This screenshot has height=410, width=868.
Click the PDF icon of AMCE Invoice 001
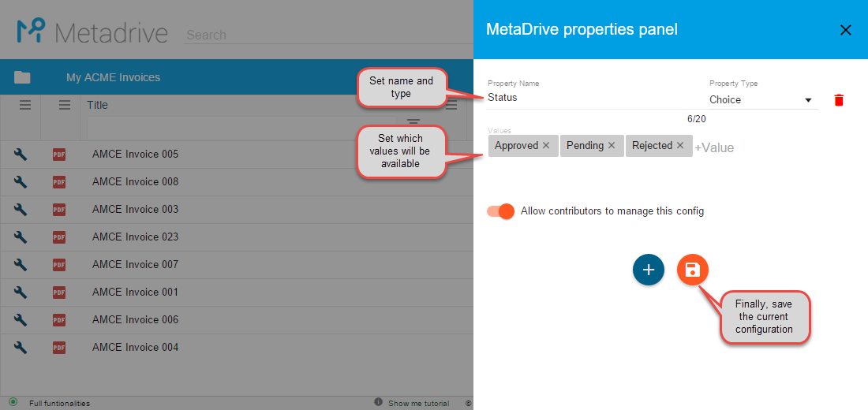(x=58, y=293)
